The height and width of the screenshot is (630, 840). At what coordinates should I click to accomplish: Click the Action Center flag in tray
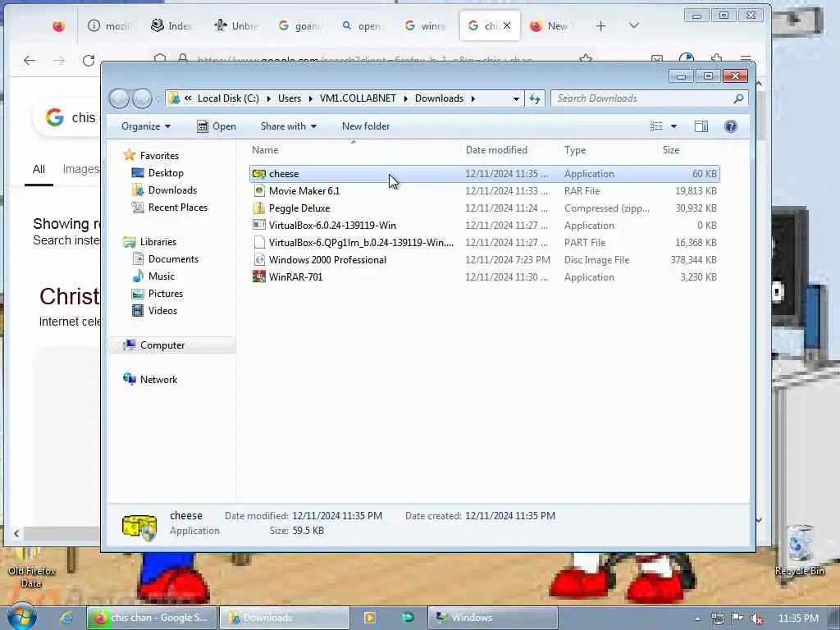coord(737,619)
